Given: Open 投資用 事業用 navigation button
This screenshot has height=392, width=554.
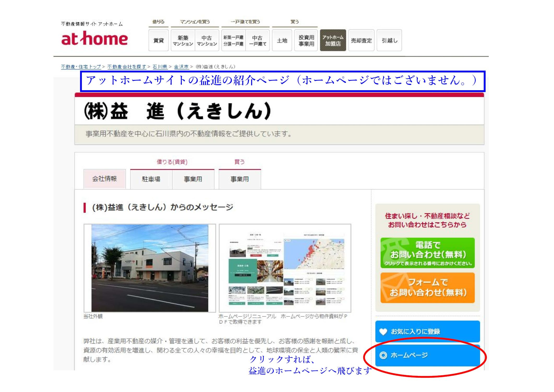Looking at the screenshot, I should click(306, 40).
